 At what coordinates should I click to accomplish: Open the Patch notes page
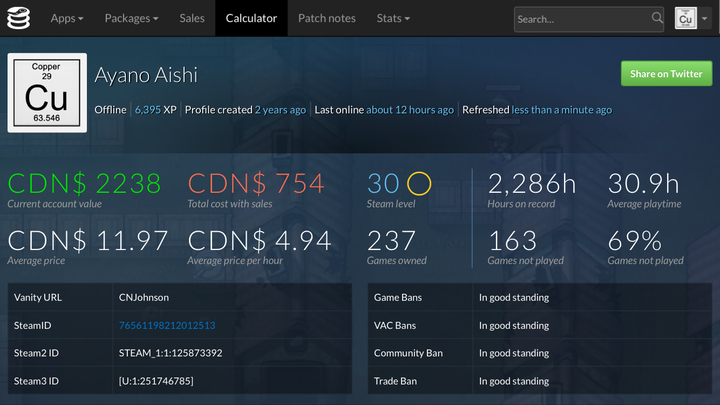click(x=326, y=18)
